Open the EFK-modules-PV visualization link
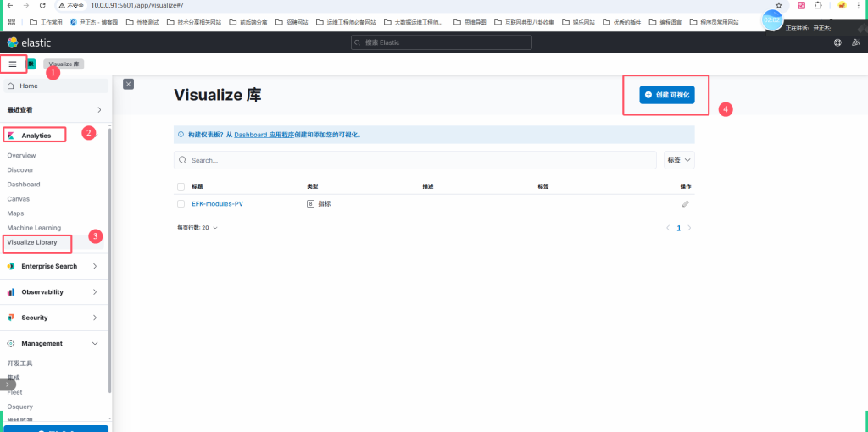This screenshot has height=432, width=868. point(217,204)
